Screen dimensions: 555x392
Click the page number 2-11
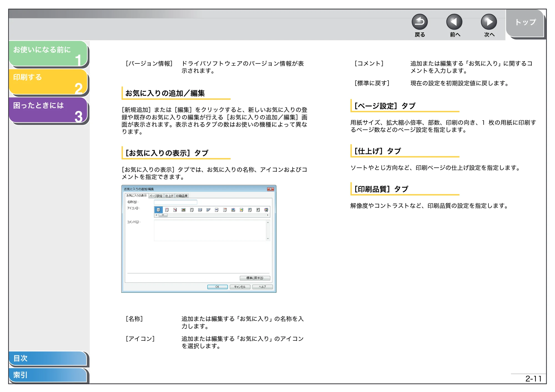point(533,379)
